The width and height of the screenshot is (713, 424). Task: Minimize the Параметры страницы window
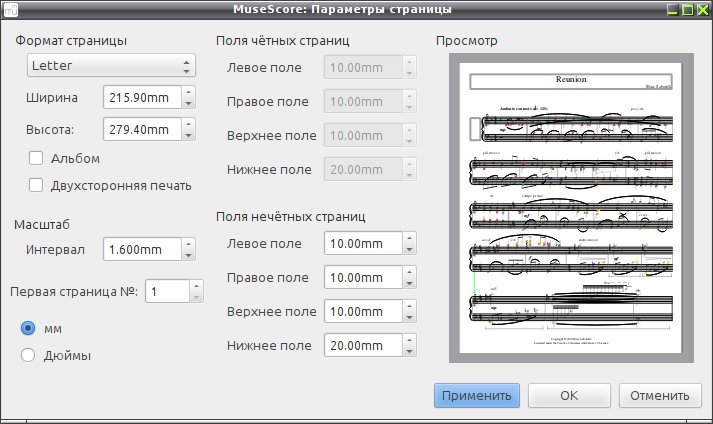[x=673, y=10]
